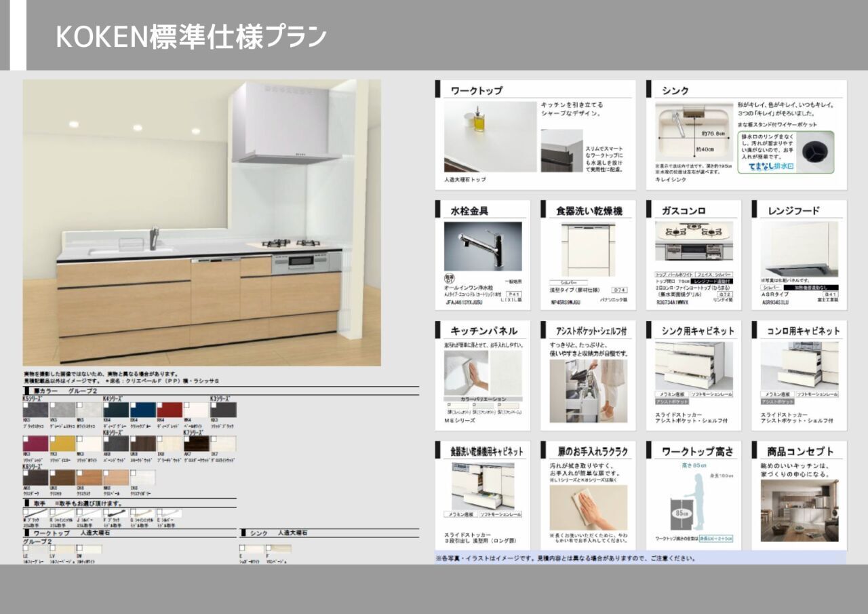Image resolution: width=868 pixels, height=614 pixels.
Task: Click the open drawer image under シンク用キャビネット
Action: (693, 365)
